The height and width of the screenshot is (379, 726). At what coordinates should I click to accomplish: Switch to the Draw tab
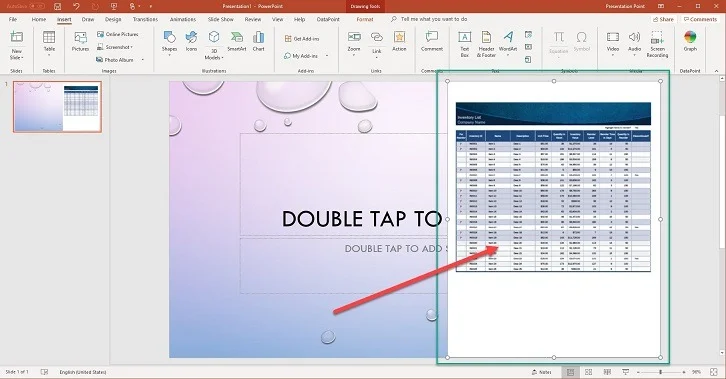point(88,19)
